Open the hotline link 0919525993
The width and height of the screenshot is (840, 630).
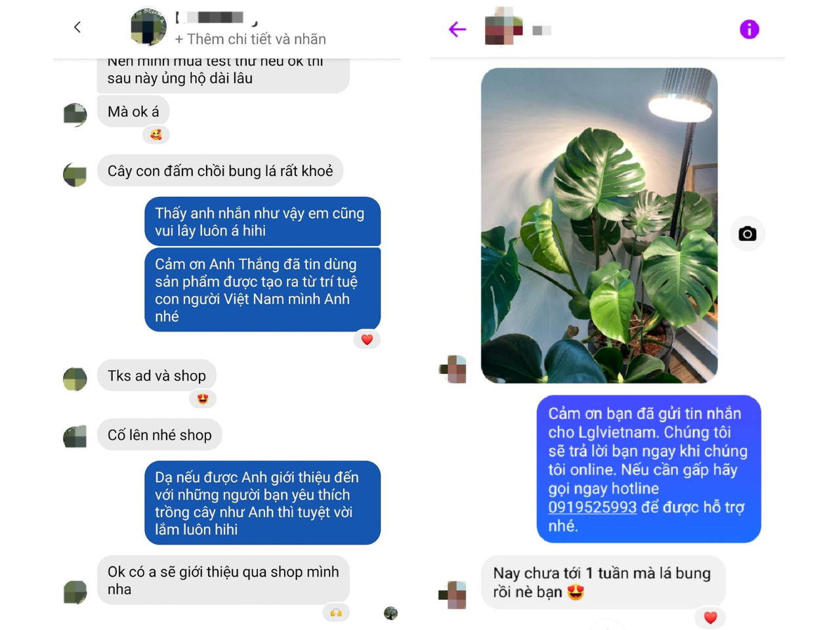coord(592,507)
